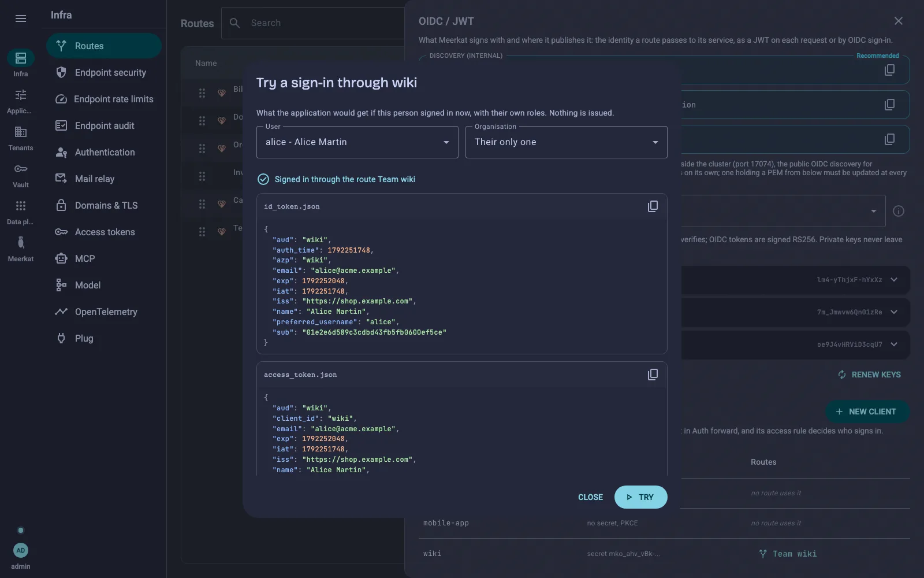Open the MCP sidebar item
Screen dimensions: 924x578
click(104, 258)
